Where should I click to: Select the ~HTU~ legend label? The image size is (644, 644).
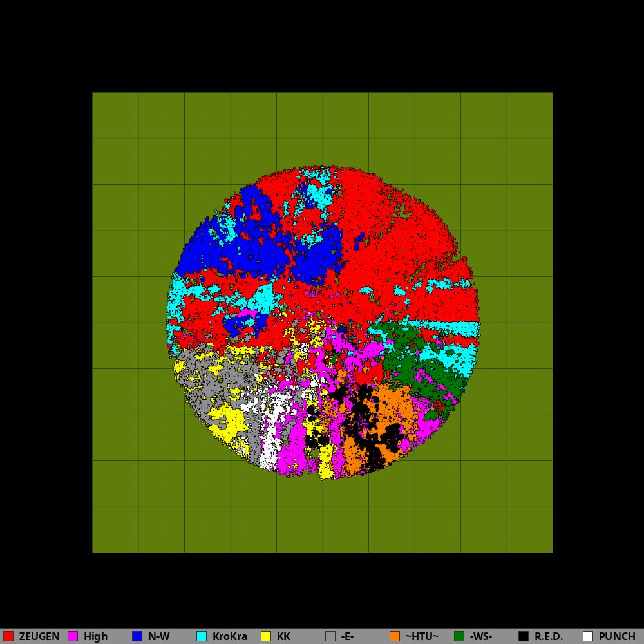[x=422, y=636]
